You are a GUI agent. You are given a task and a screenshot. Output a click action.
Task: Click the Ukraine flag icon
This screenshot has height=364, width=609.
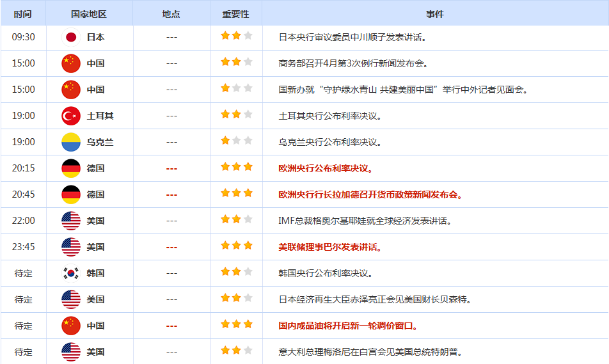(70, 142)
